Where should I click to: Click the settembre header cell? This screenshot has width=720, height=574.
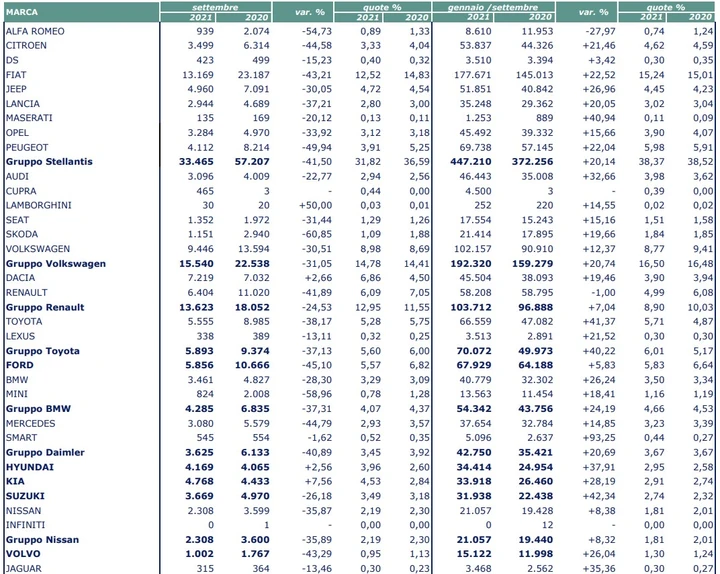coord(215,7)
